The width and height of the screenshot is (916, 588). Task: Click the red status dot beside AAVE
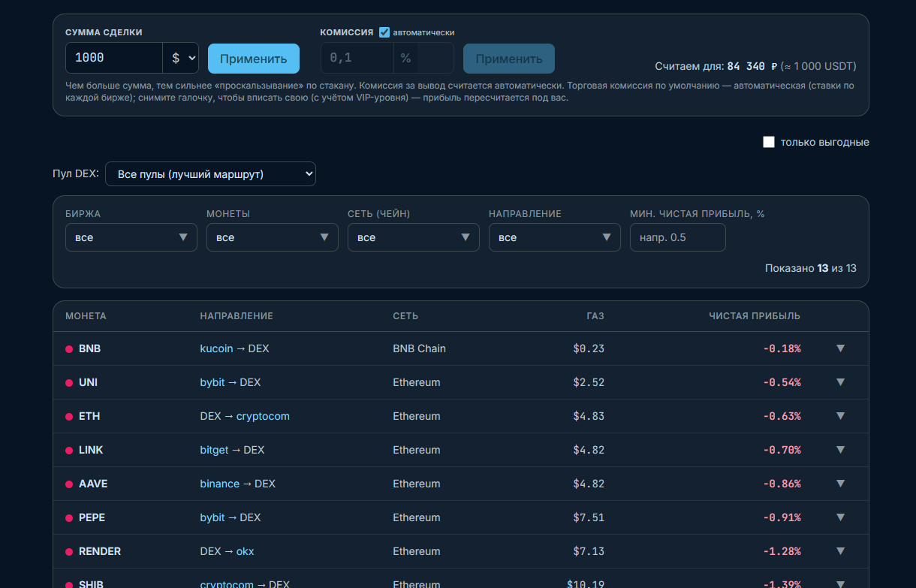[x=69, y=484]
